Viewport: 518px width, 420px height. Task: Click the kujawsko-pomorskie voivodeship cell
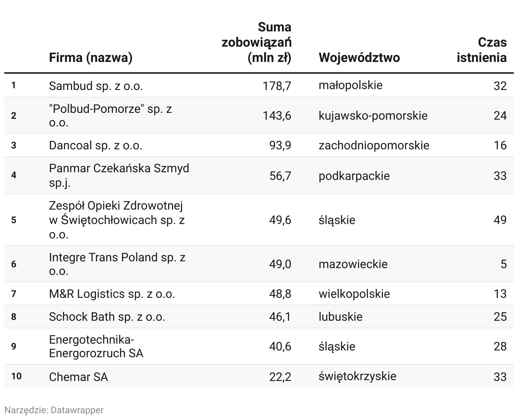click(x=373, y=116)
